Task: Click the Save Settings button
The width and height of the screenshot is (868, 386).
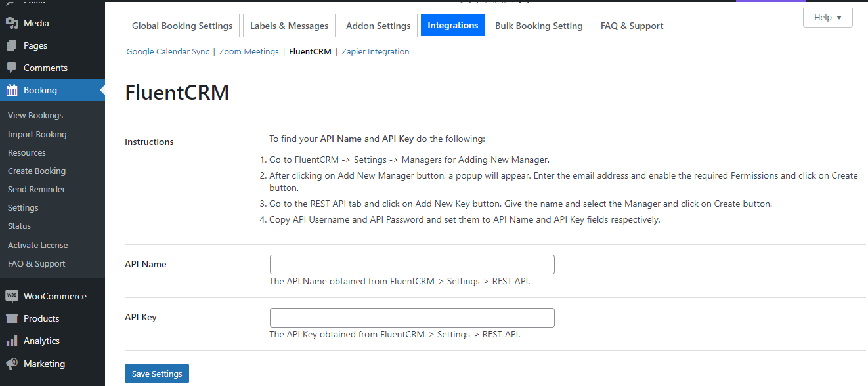Action: (157, 374)
